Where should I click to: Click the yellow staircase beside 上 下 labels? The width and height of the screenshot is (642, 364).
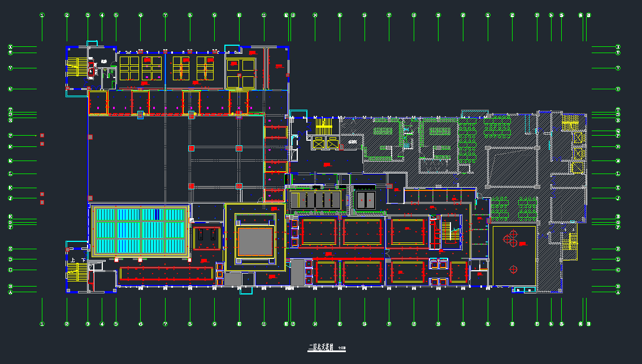[77, 272]
